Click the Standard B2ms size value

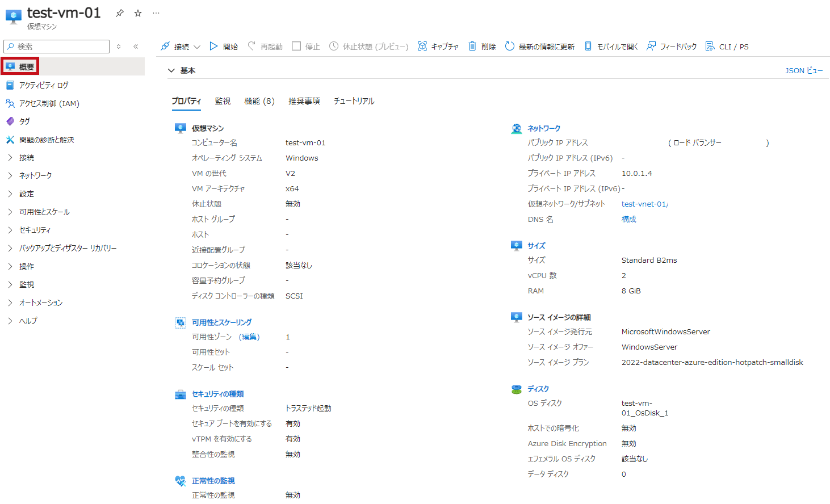(649, 261)
